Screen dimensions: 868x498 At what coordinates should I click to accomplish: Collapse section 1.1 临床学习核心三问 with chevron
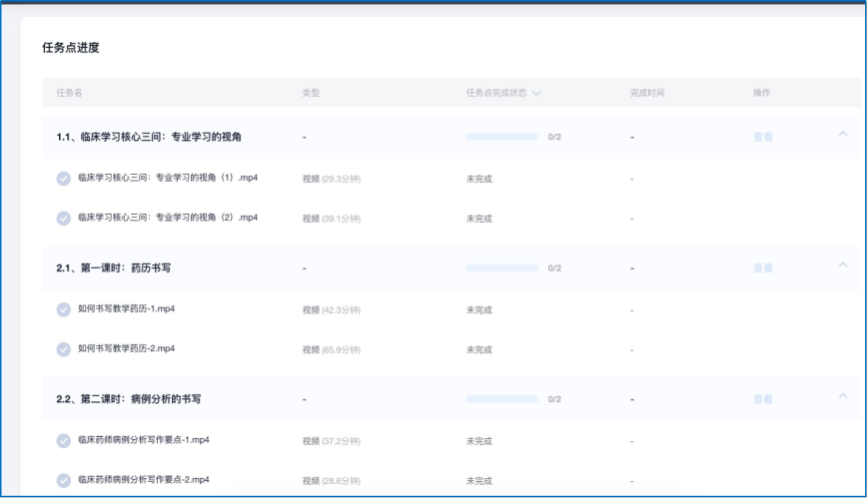(x=842, y=134)
